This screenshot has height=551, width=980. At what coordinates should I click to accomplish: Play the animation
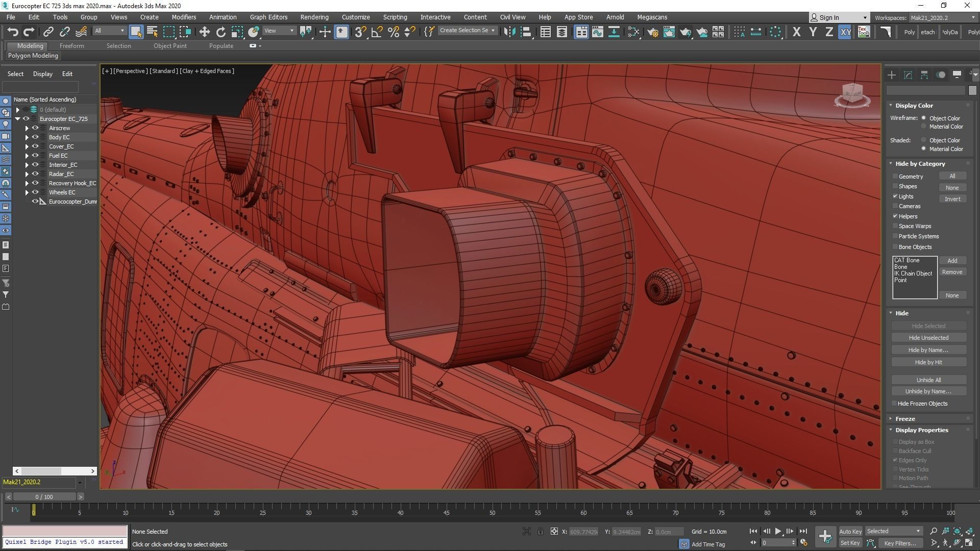coord(778,531)
